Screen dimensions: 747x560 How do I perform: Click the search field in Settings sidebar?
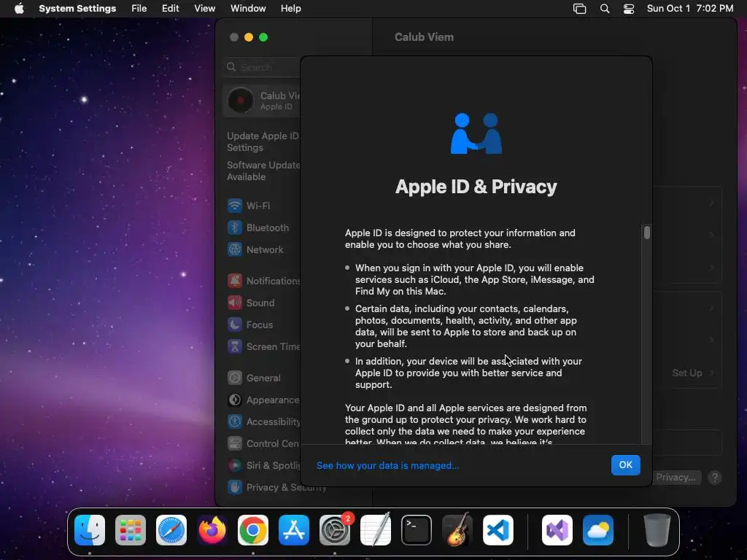262,67
